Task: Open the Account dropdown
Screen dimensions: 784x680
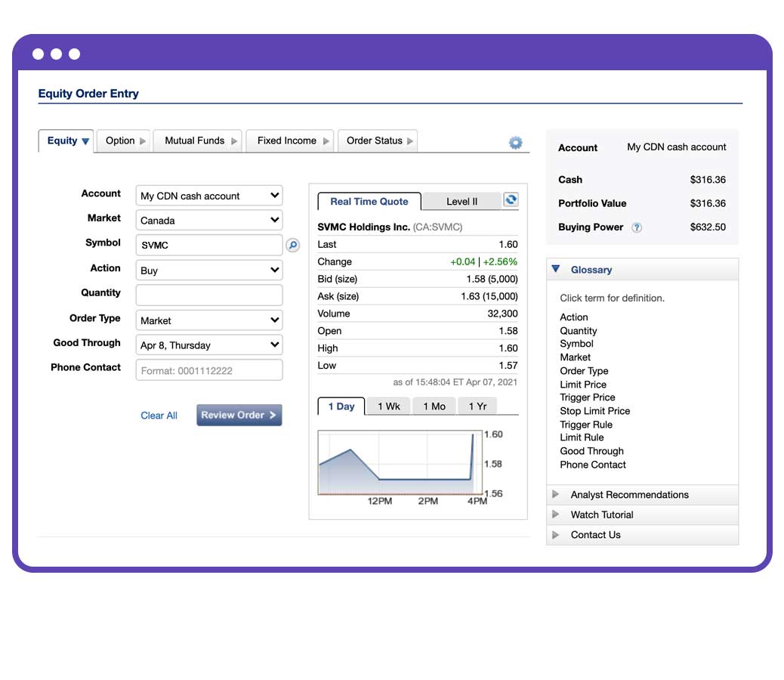Action: (x=208, y=195)
